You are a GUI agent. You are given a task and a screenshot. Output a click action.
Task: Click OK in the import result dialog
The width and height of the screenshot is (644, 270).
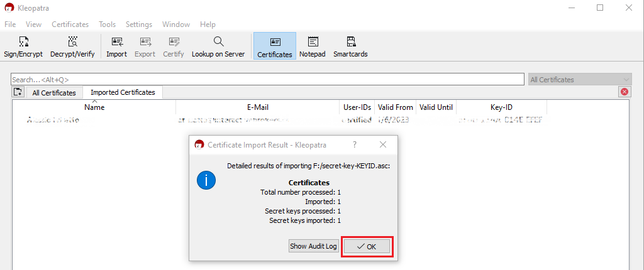coord(367,247)
